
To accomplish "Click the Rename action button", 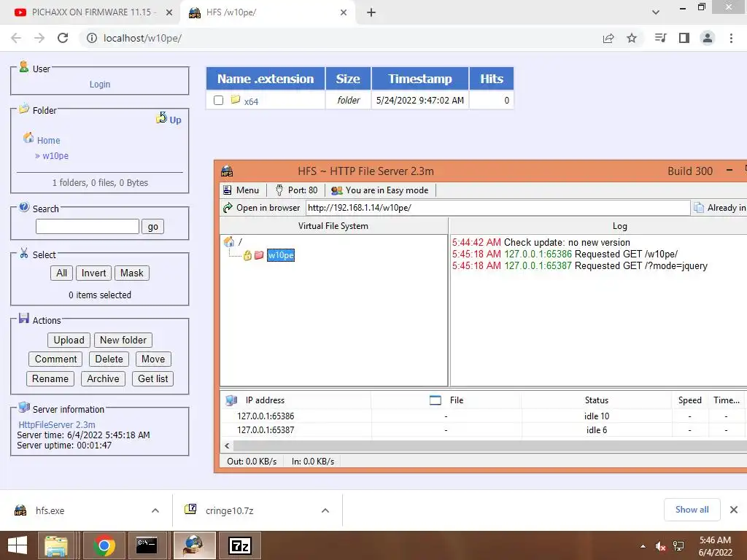I will [x=50, y=378].
